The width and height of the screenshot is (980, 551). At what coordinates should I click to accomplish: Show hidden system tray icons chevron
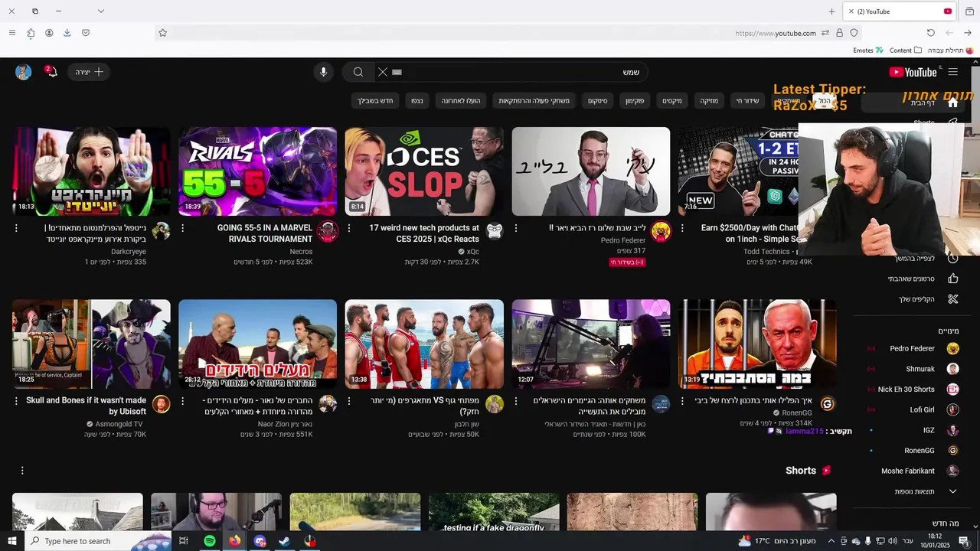tap(832, 541)
